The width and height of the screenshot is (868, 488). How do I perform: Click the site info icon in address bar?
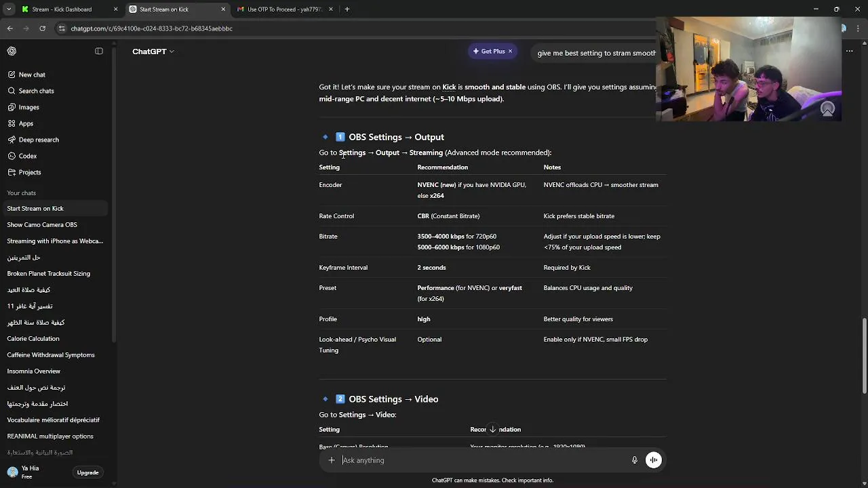pos(62,28)
